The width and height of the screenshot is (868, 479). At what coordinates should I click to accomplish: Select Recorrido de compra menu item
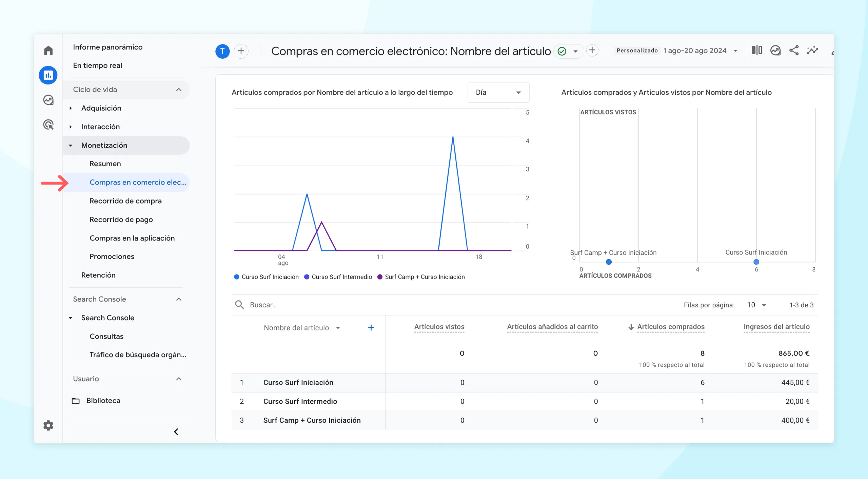tap(125, 200)
